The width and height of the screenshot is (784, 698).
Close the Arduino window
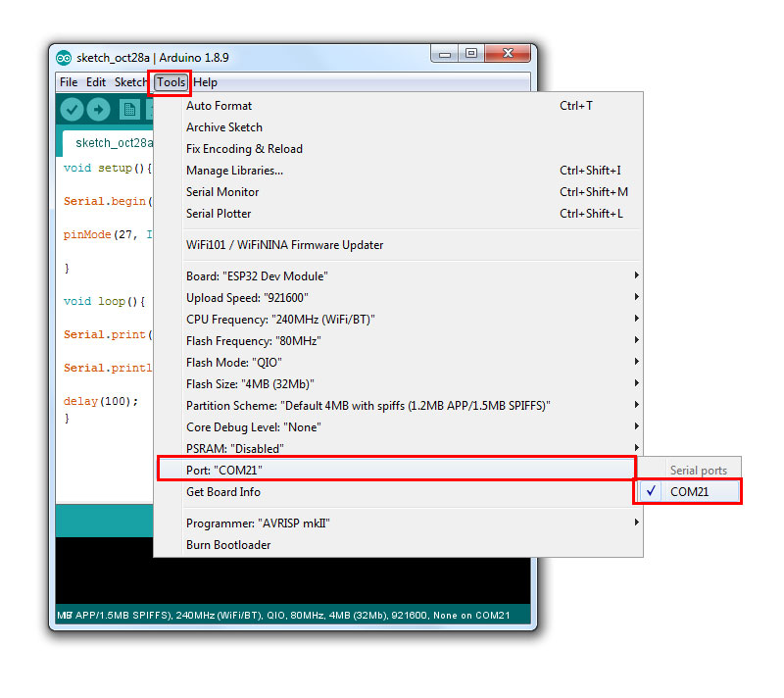508,54
